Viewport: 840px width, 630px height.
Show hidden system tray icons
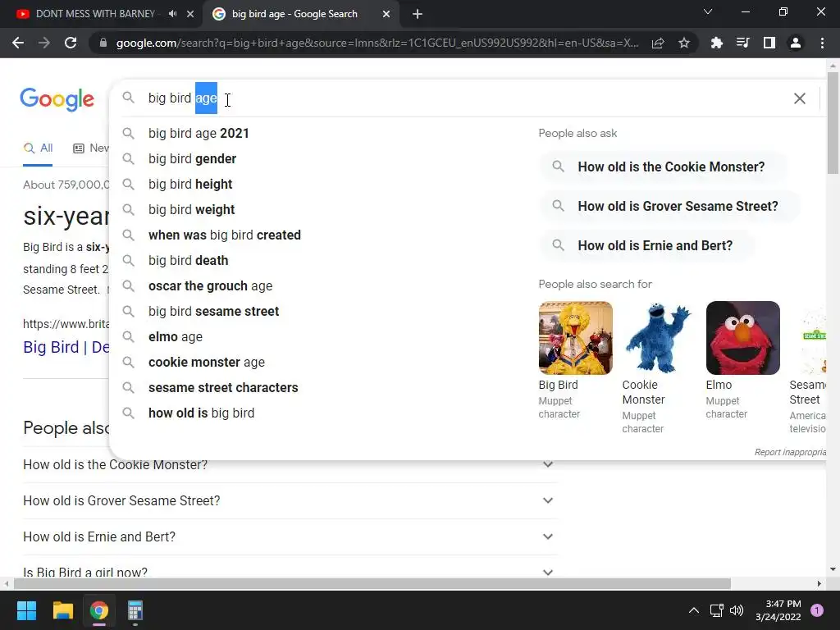pos(693,610)
